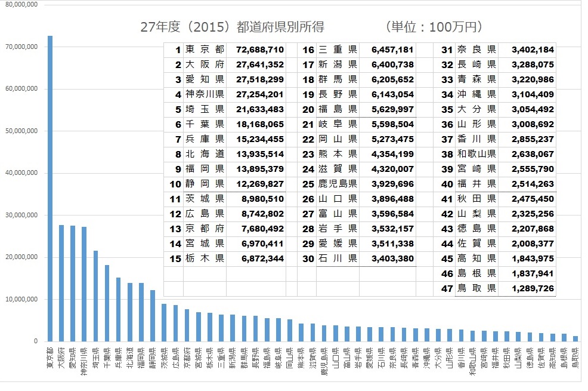588x391 pixels.
Task: Select the table cell 岐阜県
Action: [x=338, y=124]
